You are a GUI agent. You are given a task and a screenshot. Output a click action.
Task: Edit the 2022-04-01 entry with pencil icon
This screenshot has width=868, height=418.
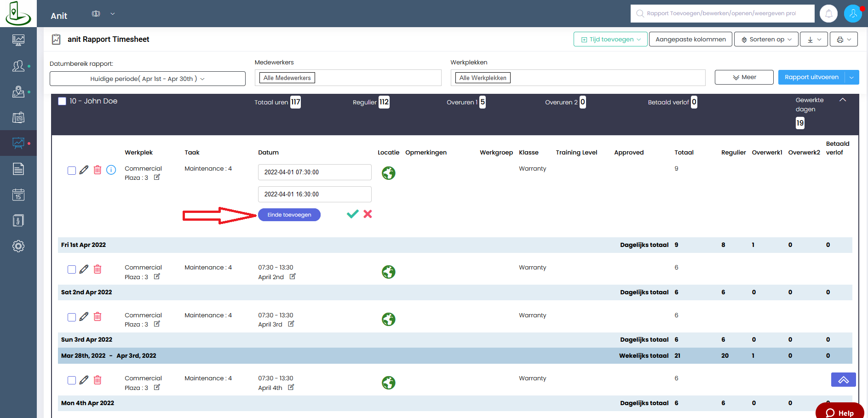(84, 170)
